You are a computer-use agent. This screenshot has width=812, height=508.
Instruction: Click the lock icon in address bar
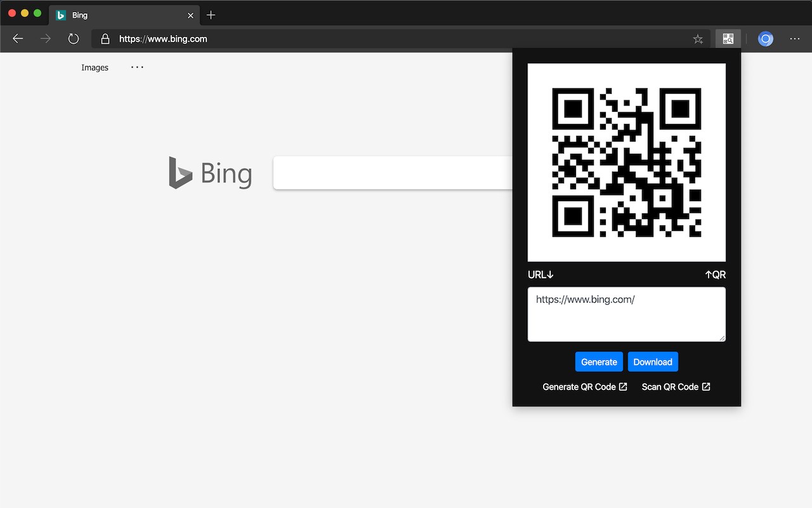[105, 39]
